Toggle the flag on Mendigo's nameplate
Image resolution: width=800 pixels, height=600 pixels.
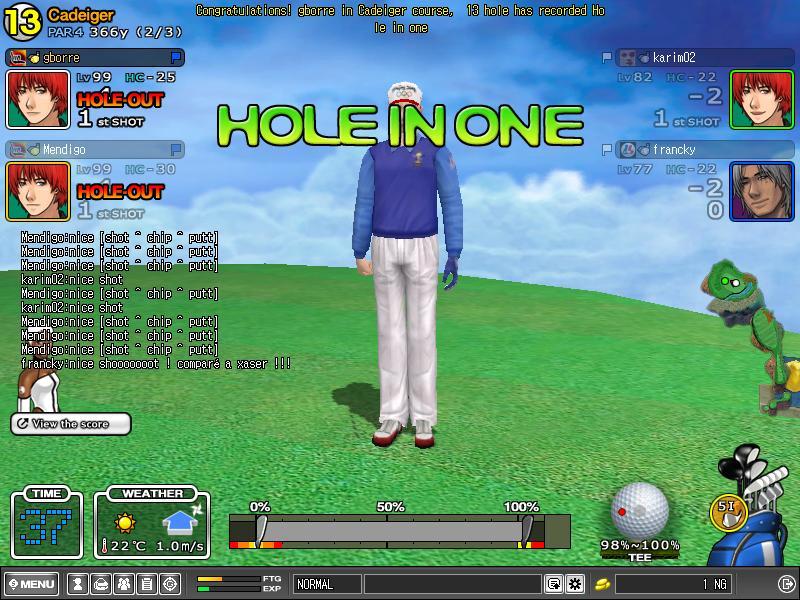(176, 149)
